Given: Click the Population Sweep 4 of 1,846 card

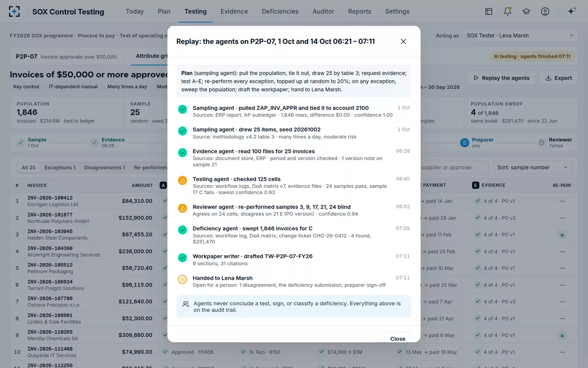Looking at the screenshot, I should coord(521,112).
